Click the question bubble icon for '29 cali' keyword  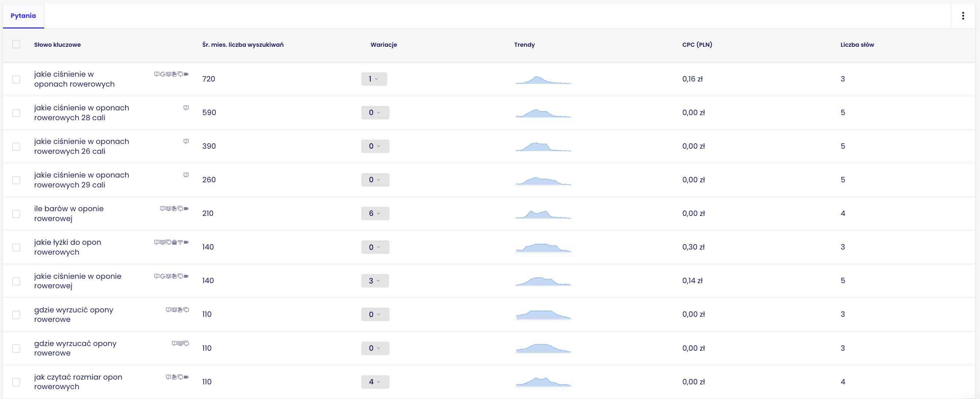(x=186, y=175)
